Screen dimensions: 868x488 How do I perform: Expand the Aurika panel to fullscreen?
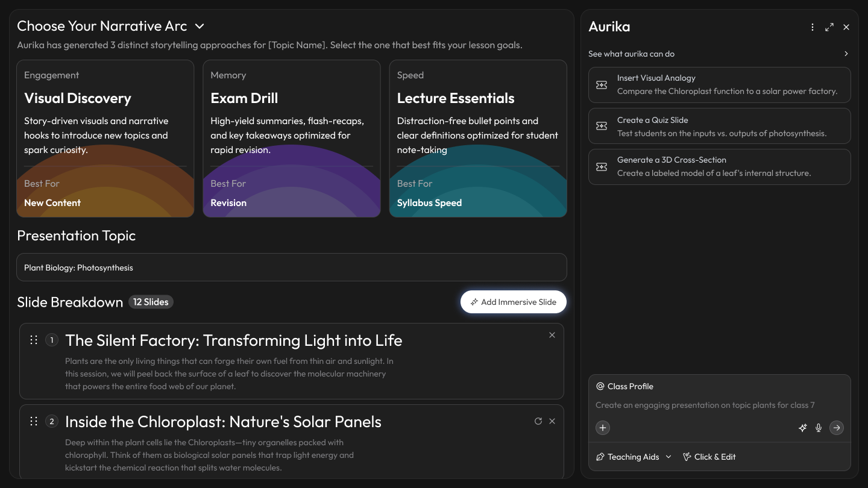tap(829, 27)
